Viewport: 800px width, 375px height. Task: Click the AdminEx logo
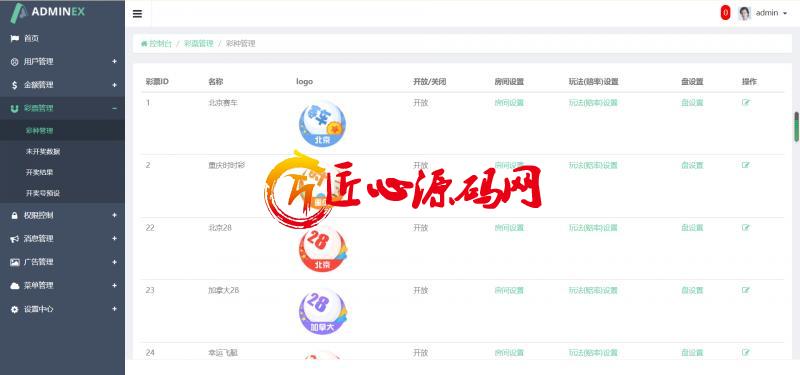[x=48, y=13]
